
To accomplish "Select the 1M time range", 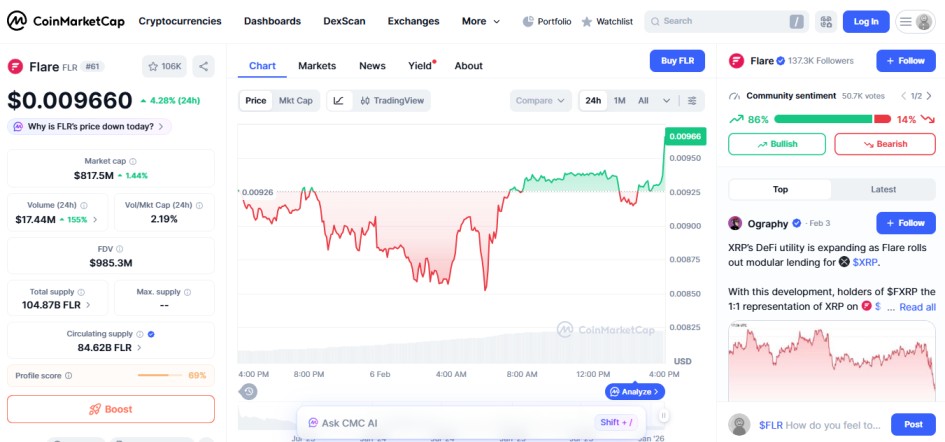I will 620,101.
